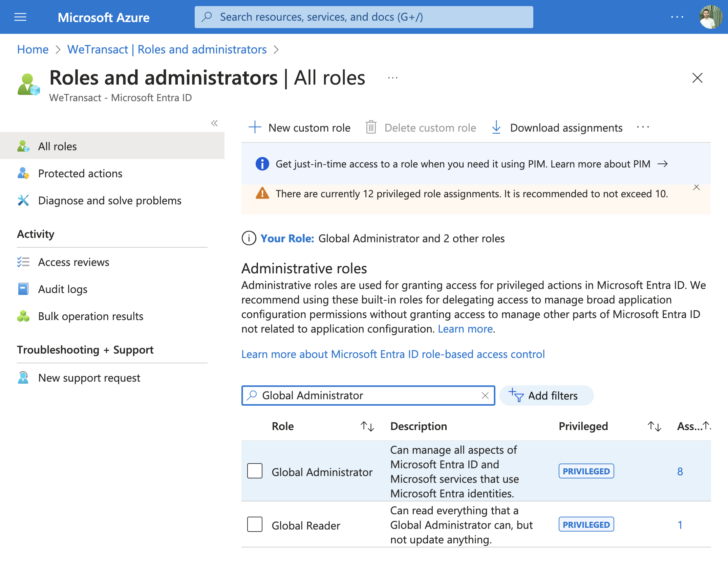Clear the role search text
This screenshot has width=728, height=563.
click(485, 395)
